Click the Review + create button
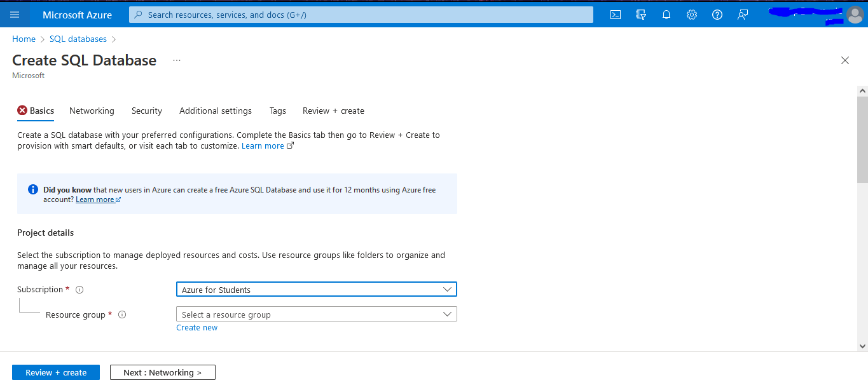Screen dimensions: 868x392 pos(55,372)
